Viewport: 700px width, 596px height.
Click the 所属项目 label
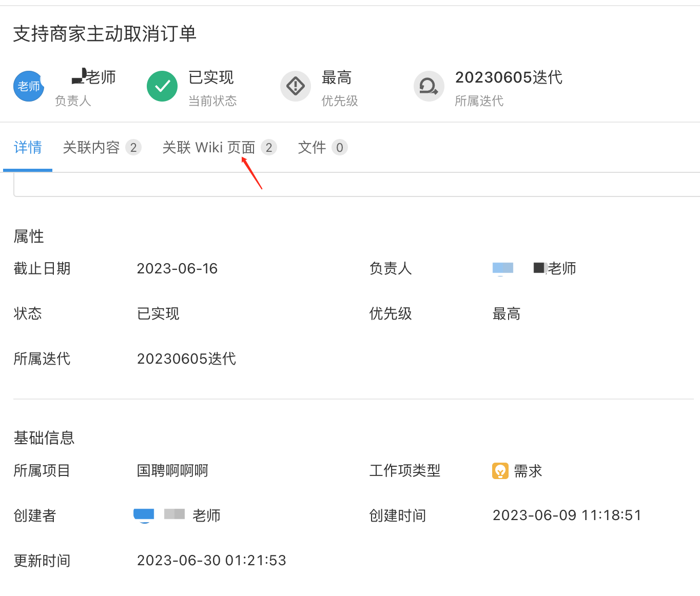42,470
